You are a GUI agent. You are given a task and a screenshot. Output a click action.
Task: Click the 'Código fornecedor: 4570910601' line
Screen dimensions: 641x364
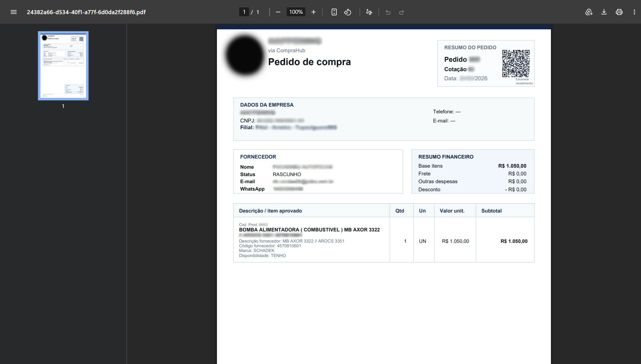[270, 246]
